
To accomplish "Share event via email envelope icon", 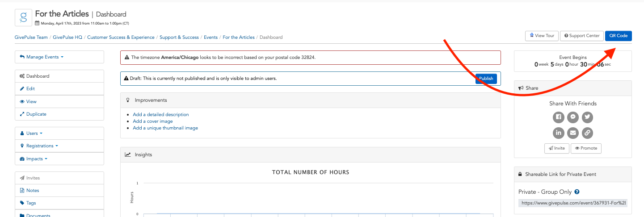I will [573, 133].
